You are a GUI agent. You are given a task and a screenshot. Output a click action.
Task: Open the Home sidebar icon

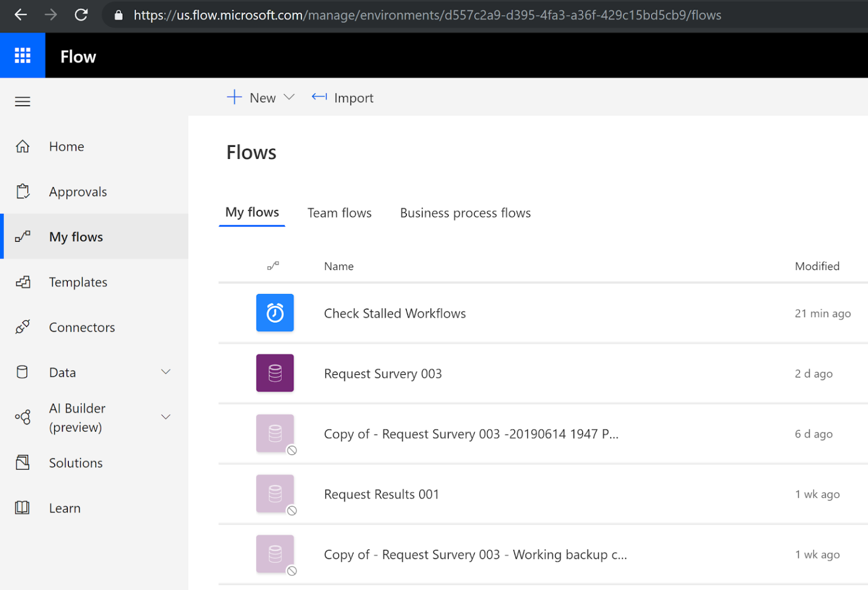click(23, 146)
